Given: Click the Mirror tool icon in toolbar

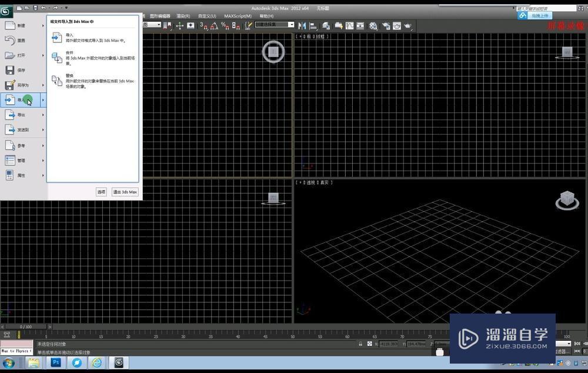Looking at the screenshot, I should (x=302, y=26).
